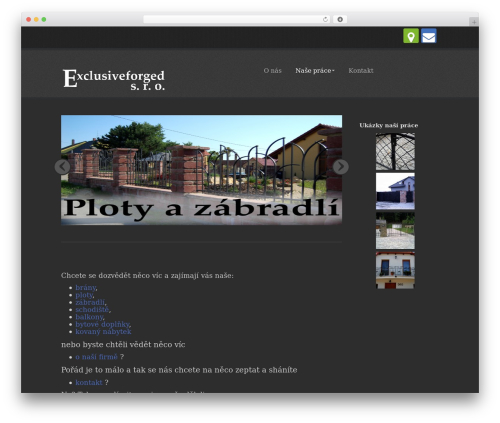500x423 pixels.
Task: Follow the brány link
Action: pyautogui.click(x=86, y=287)
